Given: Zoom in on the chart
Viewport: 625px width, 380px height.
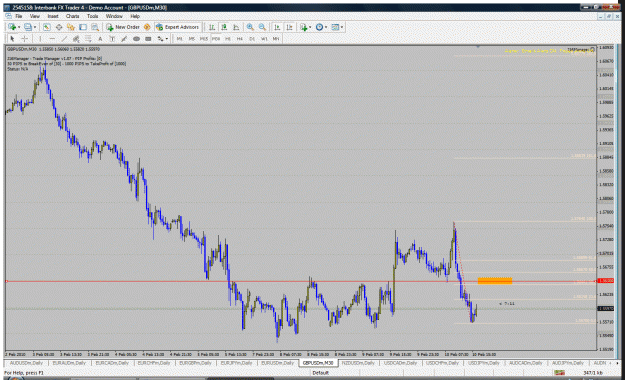Looking at the screenshot, I should click(x=250, y=27).
